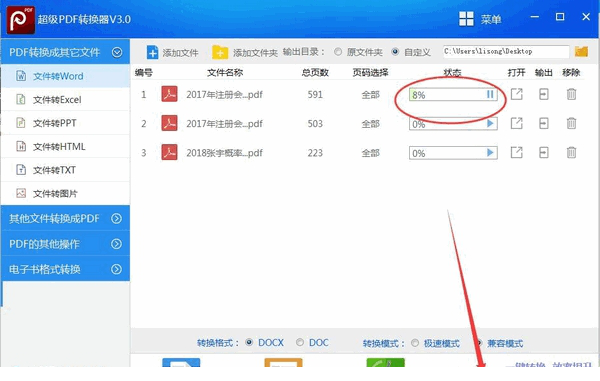
Task: Select 文件转HTML in sidebar
Action: [65, 147]
